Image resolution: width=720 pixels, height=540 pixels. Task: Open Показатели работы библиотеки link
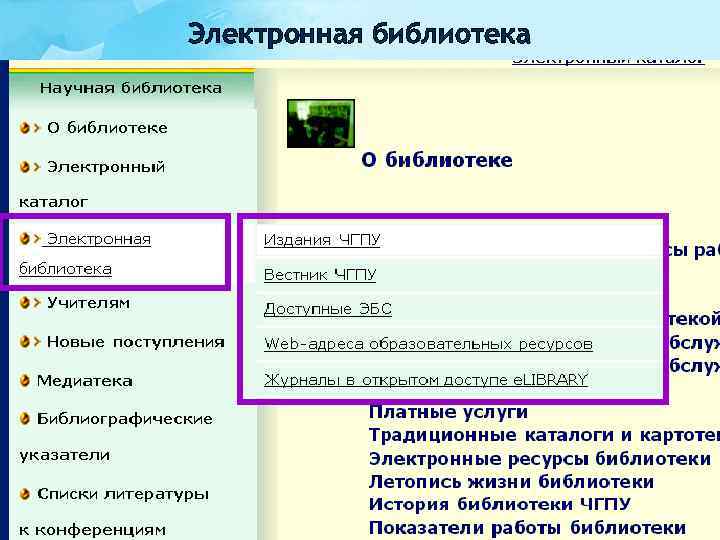tap(528, 528)
